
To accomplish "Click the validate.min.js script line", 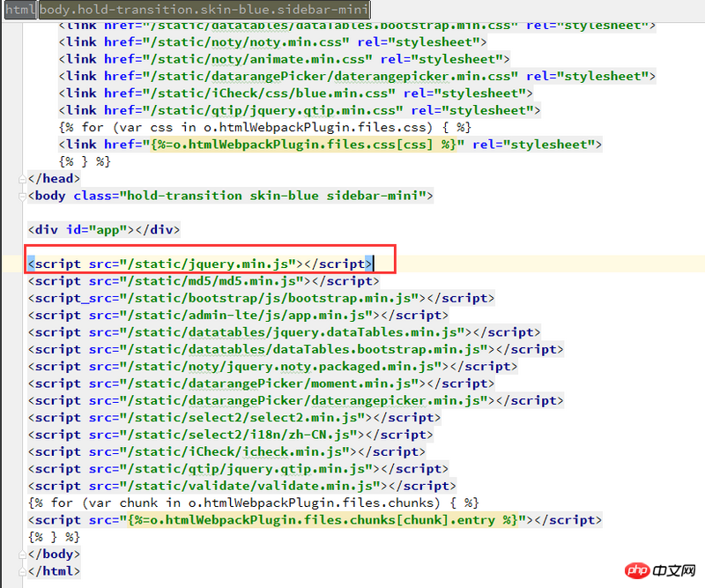I will (x=242, y=487).
